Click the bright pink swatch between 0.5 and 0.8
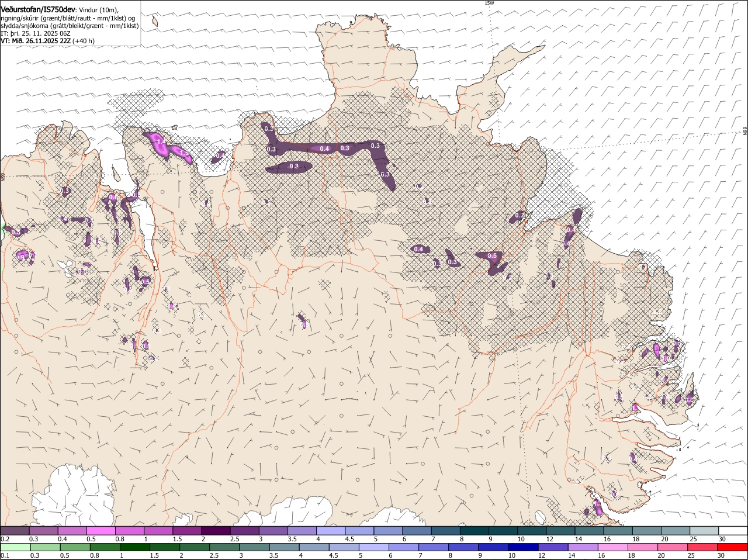This screenshot has height=560, width=748. (101, 531)
